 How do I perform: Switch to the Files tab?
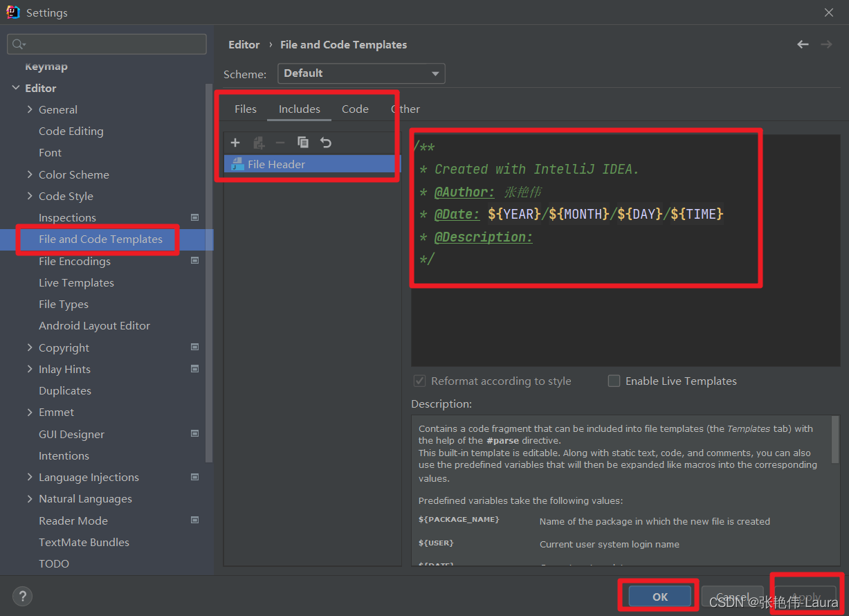click(x=246, y=109)
